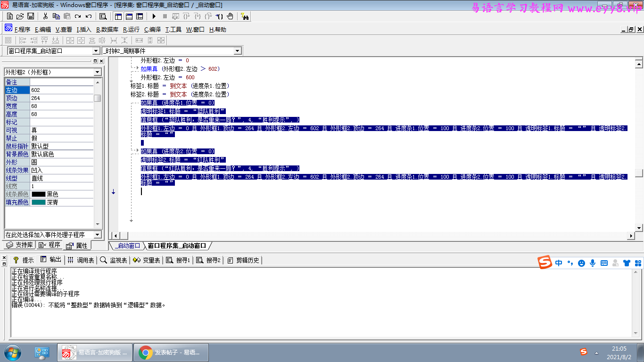Switch to 监视表 tab
644x362 pixels.
(x=114, y=260)
